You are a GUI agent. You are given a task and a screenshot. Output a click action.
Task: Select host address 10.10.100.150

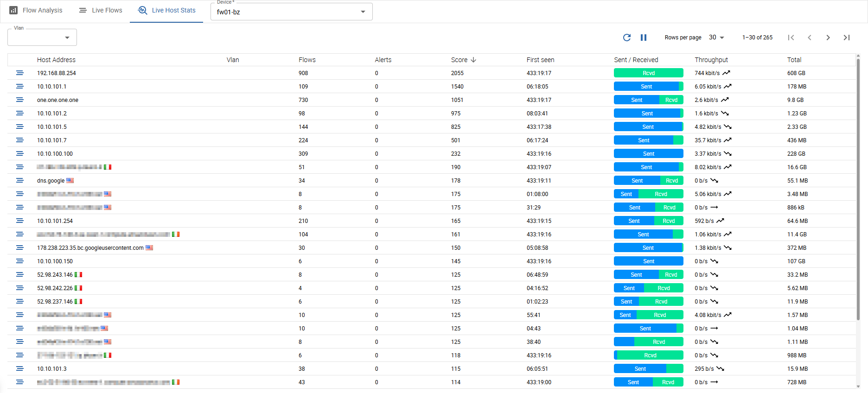55,261
